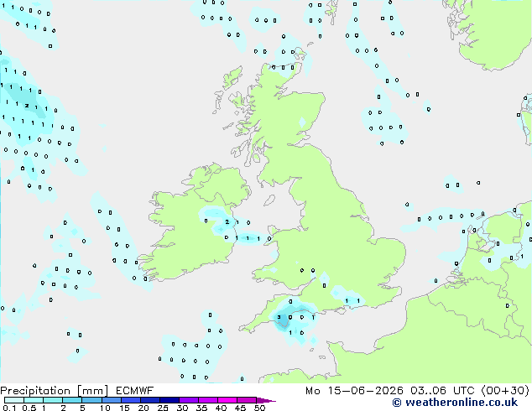532x411 pixels.
Task: Click the '2' value in the Atlantic rain band
Action: click(27, 106)
